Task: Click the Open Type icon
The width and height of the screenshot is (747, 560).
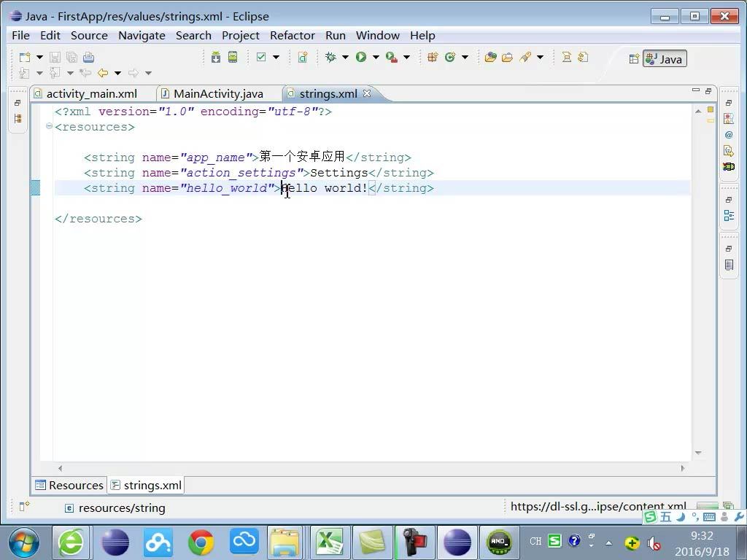Action: pyautogui.click(x=491, y=57)
